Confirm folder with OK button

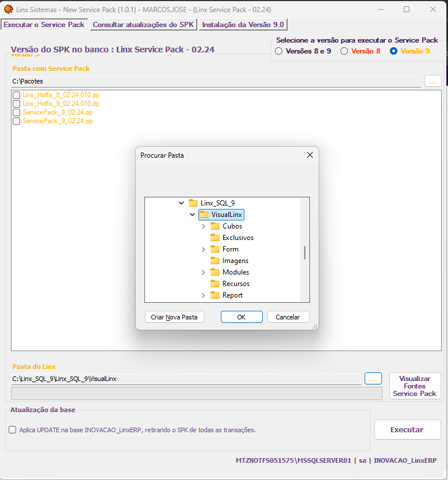[x=242, y=317]
